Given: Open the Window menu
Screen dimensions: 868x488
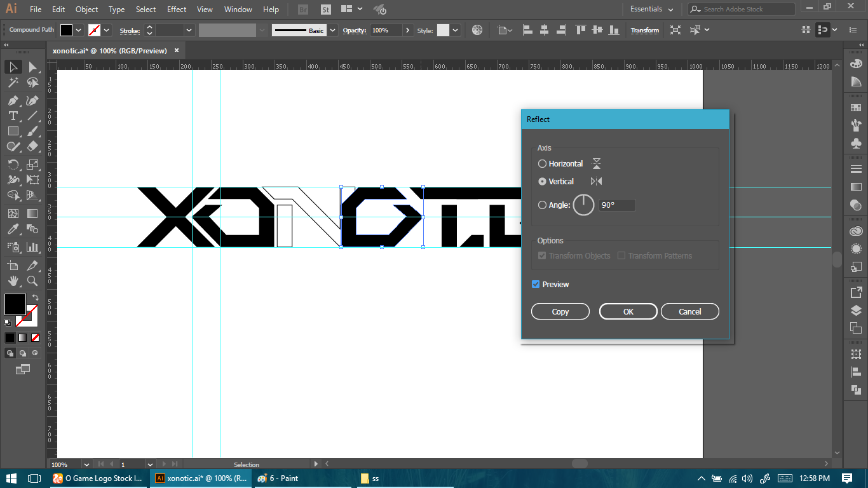Looking at the screenshot, I should [x=238, y=10].
